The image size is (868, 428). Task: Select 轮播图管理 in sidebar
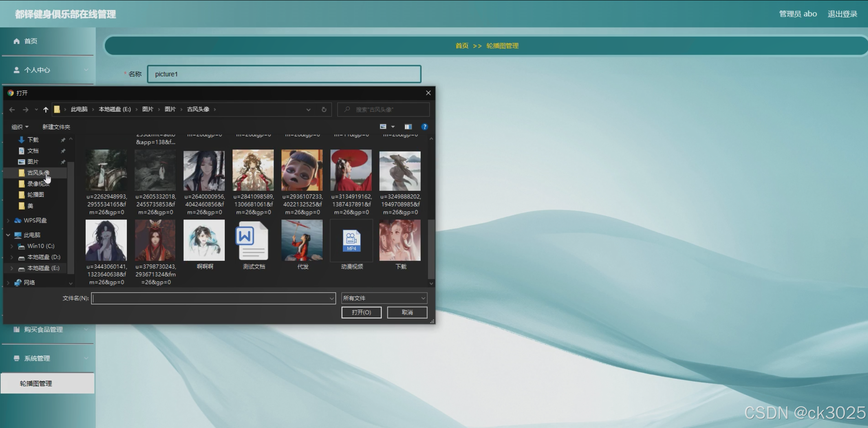(36, 383)
